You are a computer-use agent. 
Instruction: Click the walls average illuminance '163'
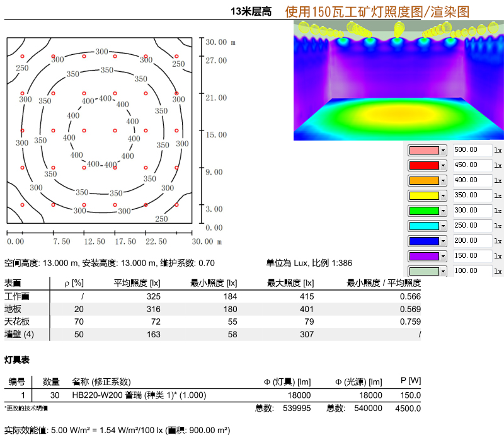153,335
